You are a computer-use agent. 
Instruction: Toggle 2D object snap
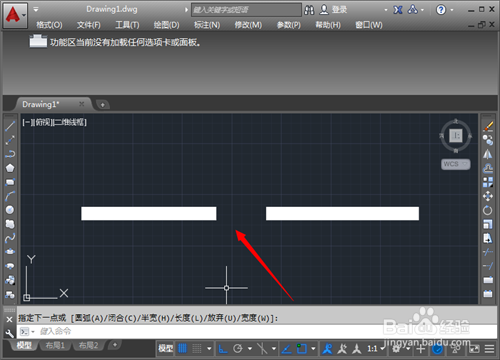point(302,349)
